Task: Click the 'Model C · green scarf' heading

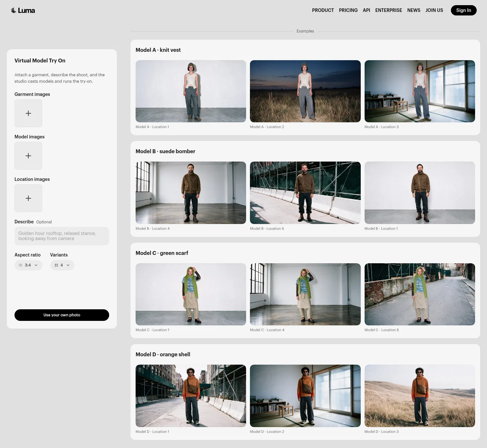Action: (162, 253)
